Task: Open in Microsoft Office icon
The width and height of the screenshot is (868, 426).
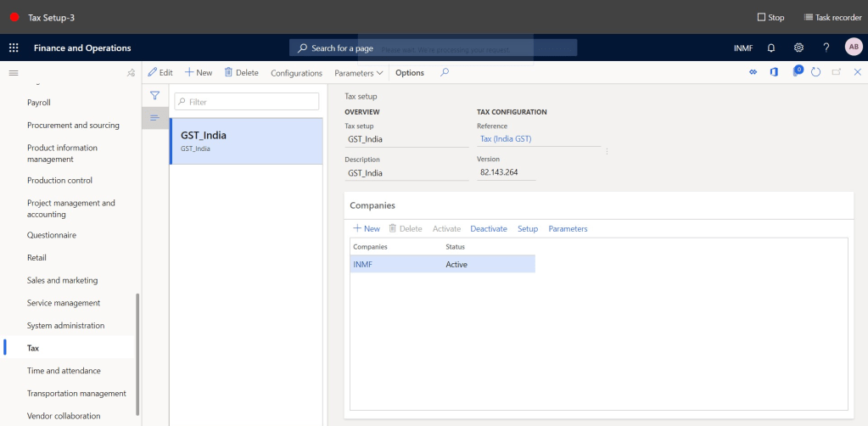Action: [774, 73]
